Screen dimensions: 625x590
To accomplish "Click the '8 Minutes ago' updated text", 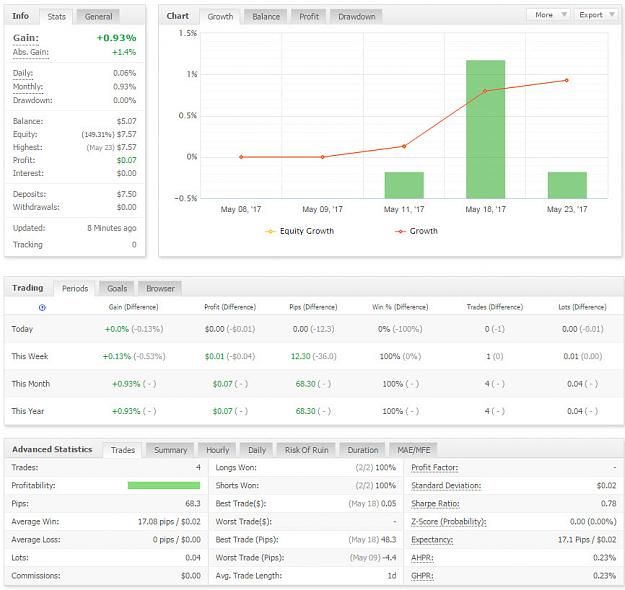I will pyautogui.click(x=112, y=228).
